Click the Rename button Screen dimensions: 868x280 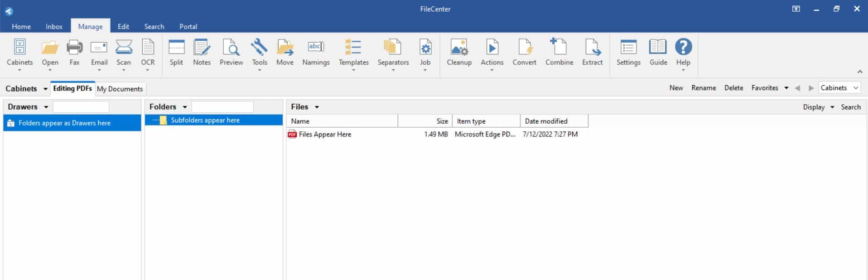(x=704, y=88)
